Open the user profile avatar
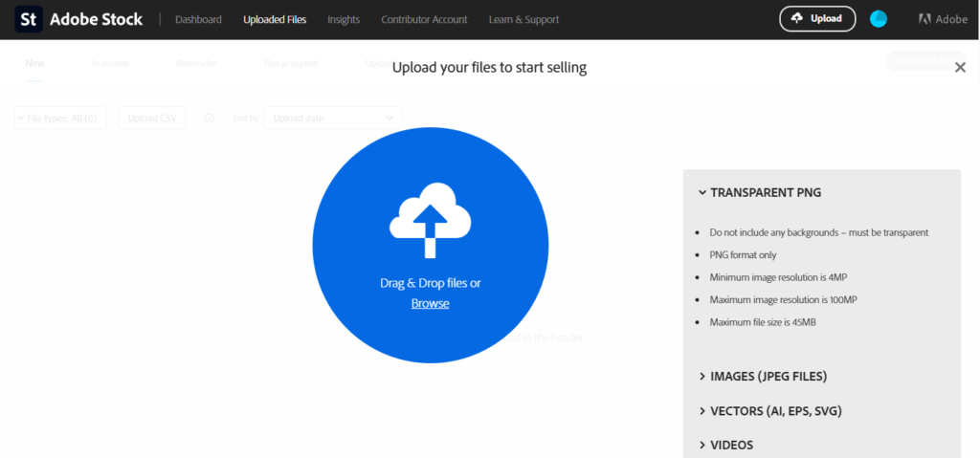 [x=878, y=19]
